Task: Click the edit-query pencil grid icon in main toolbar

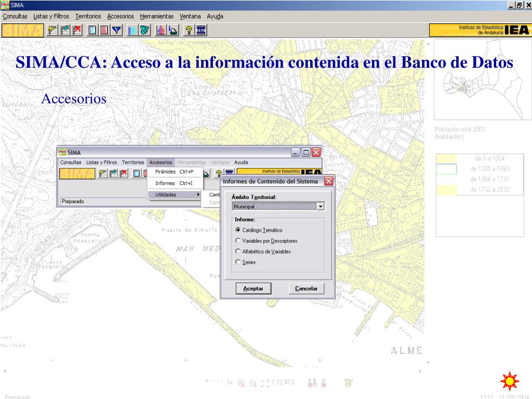Action: [65, 30]
